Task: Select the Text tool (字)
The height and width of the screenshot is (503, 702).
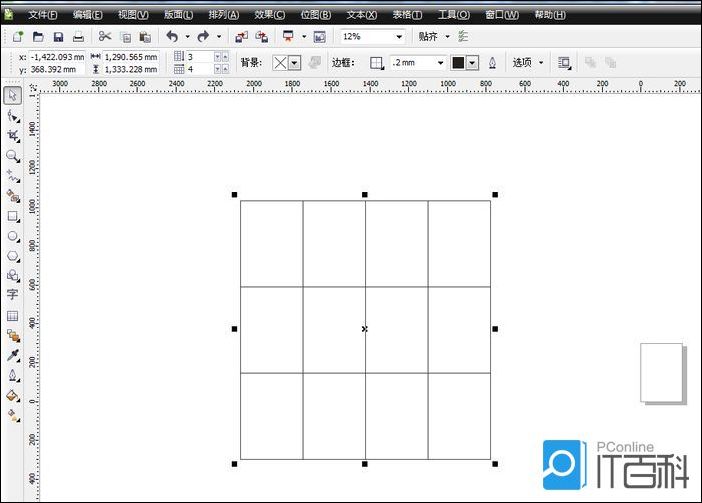Action: tap(12, 295)
